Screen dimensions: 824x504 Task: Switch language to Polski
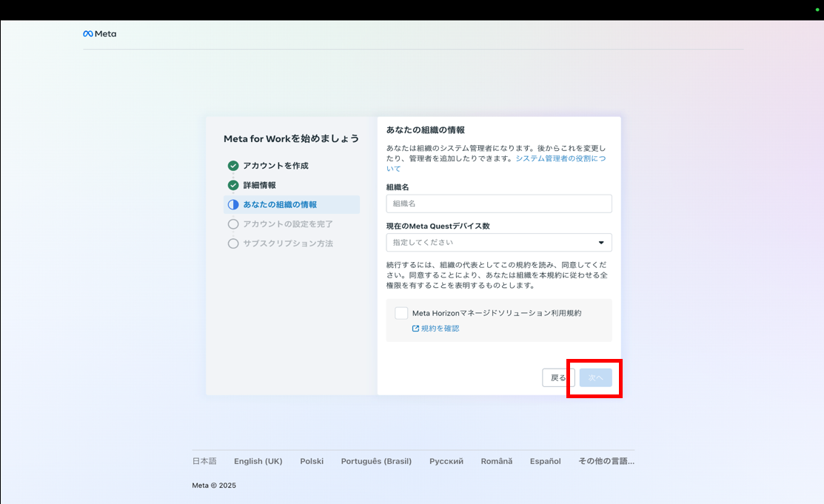(312, 461)
